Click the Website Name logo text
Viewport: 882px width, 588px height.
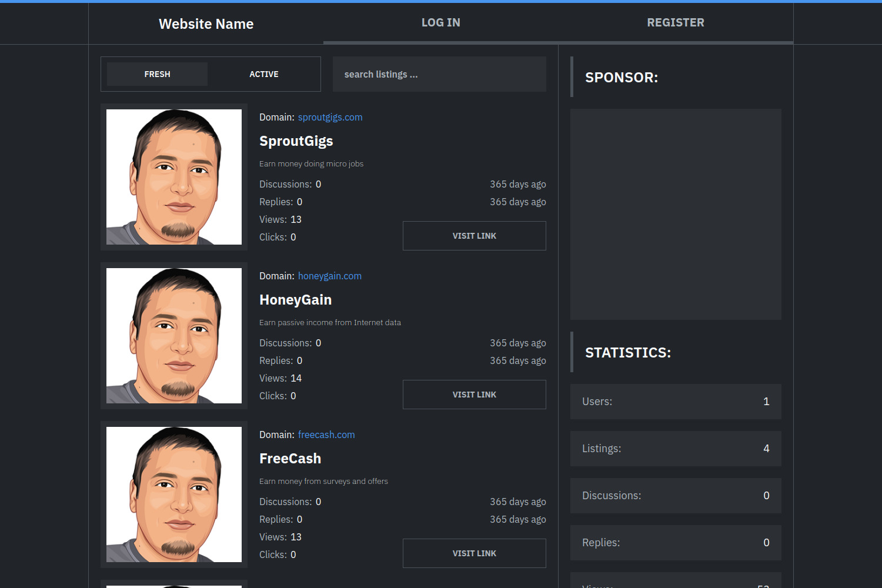pos(206,24)
